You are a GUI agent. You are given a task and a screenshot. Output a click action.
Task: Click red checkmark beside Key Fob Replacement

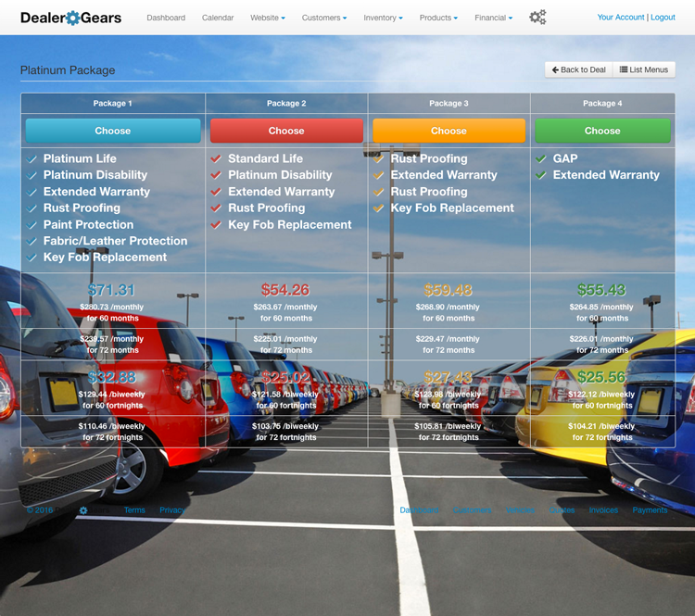pyautogui.click(x=216, y=225)
